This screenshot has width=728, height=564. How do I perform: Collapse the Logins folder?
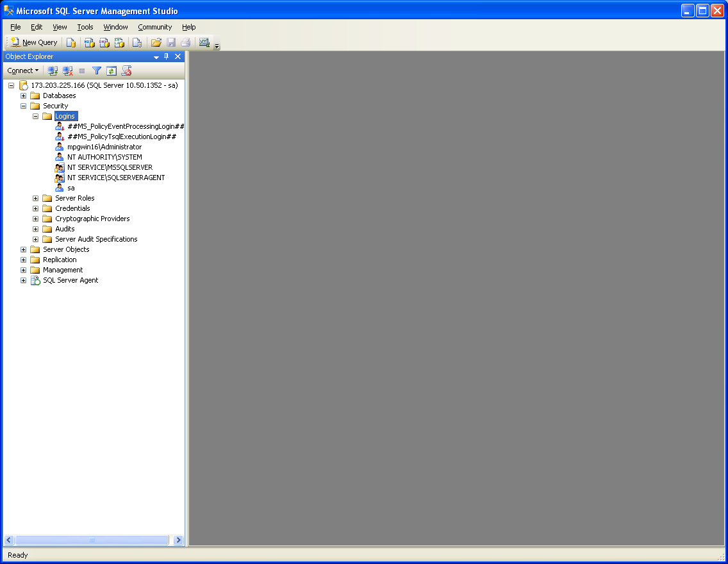coord(35,116)
